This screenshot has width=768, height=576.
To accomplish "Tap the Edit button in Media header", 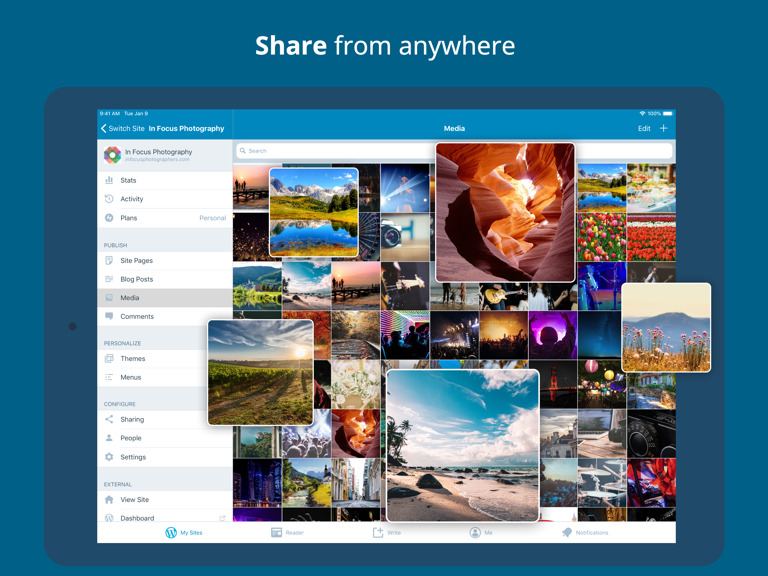I will click(x=644, y=128).
